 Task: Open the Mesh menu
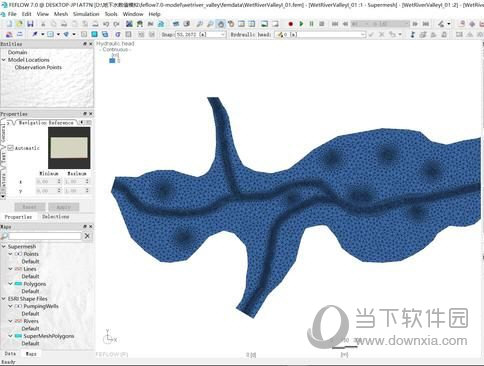[61, 14]
